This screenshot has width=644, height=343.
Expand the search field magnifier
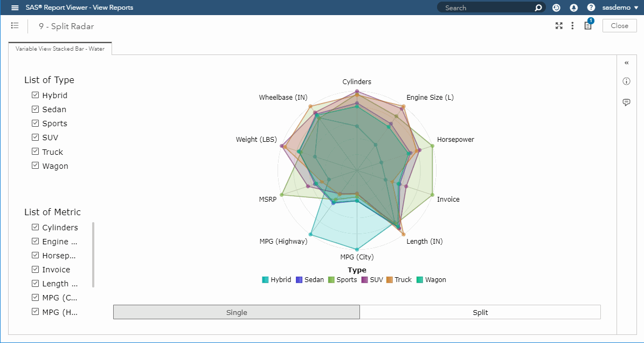(537, 8)
